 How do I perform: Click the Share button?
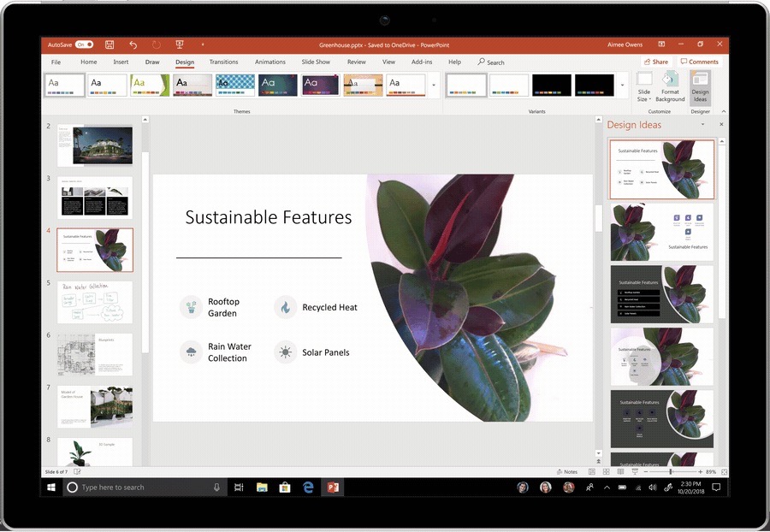(x=655, y=62)
